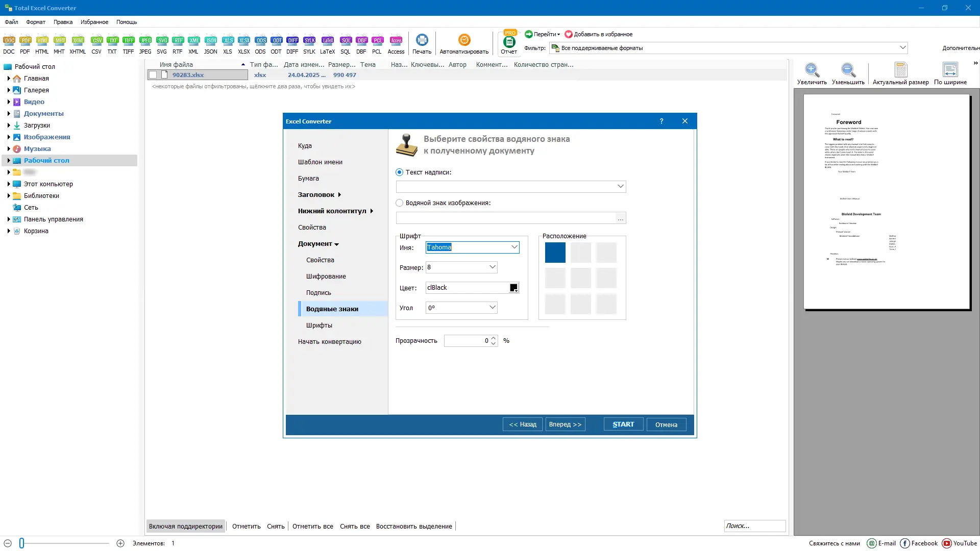Expand the Угол angle dropdown
980x551 pixels.
tap(492, 308)
